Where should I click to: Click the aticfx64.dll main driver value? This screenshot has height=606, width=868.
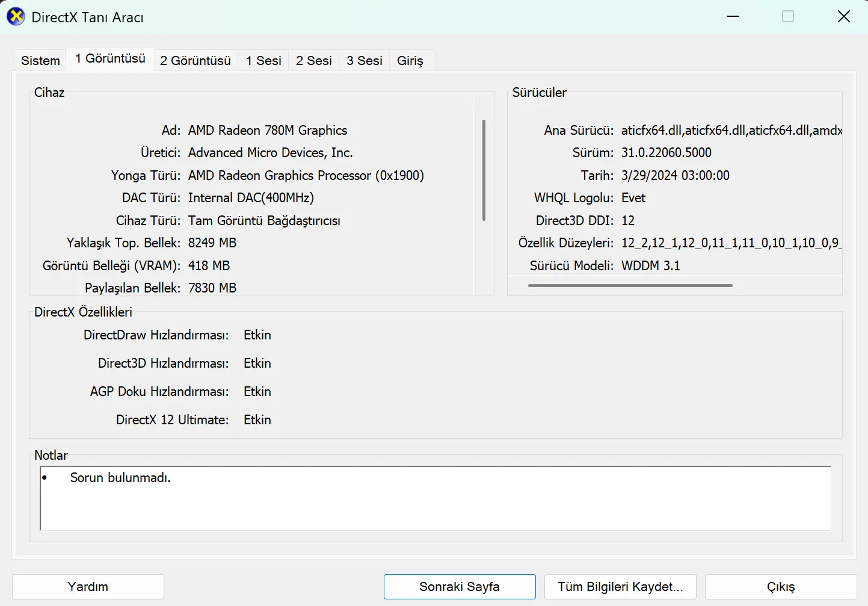[731, 130]
